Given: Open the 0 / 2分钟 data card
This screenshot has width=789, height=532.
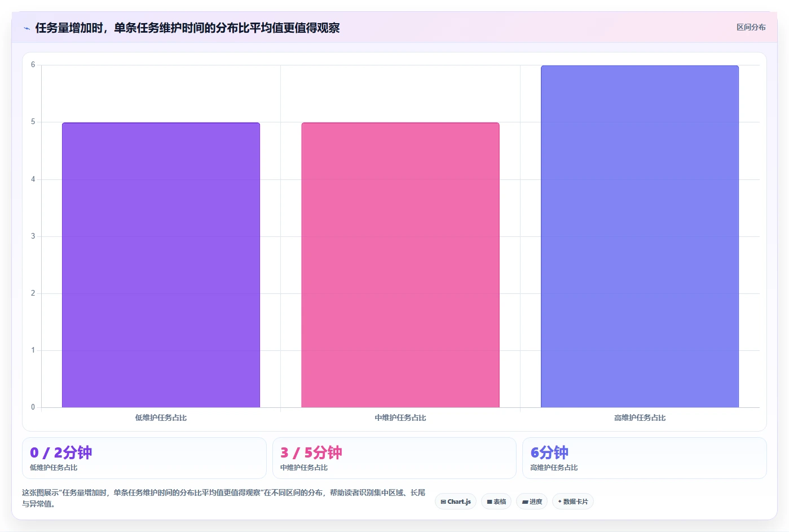Looking at the screenshot, I should [144, 458].
